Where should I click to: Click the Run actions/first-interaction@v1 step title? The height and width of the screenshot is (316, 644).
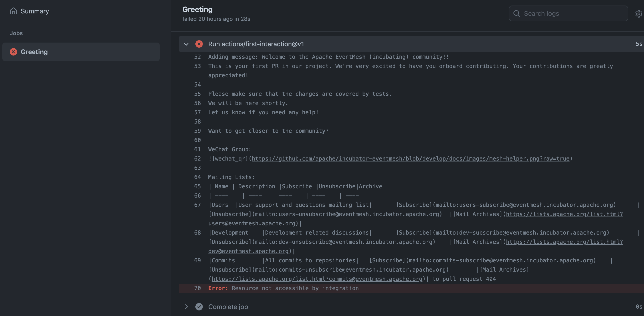[256, 44]
